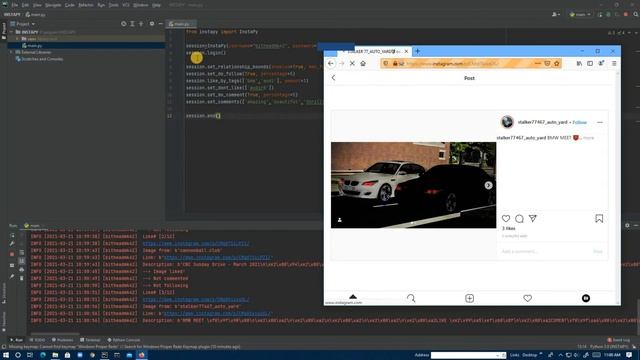Switch to Firefox on the taskbar

point(142,355)
